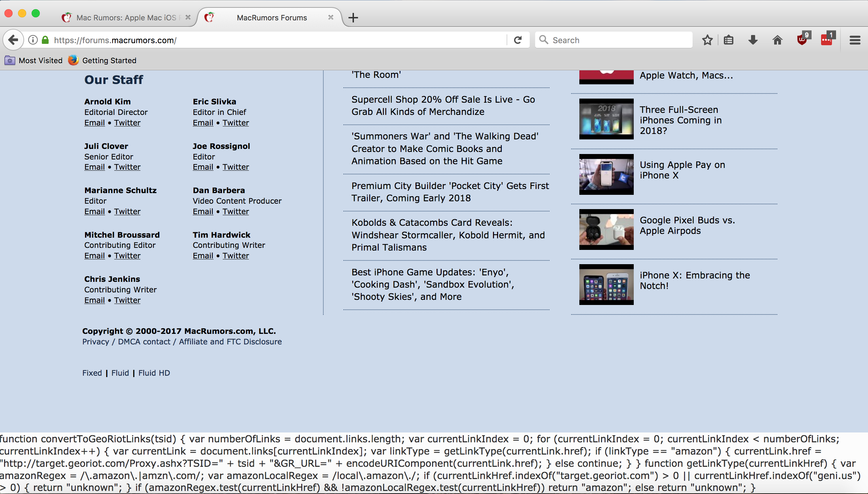868x494 pixels.
Task: Click into the browser Search field
Action: (x=614, y=40)
